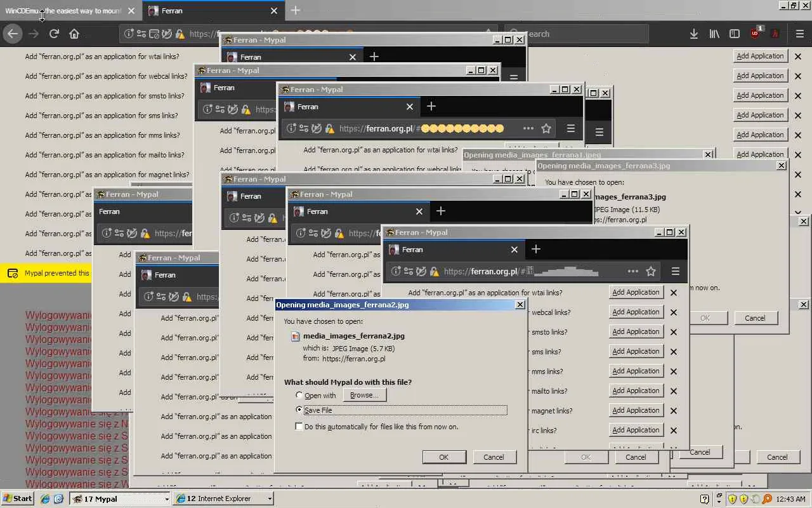This screenshot has height=508, width=812.
Task: Select the Ferran tab above the yellow-dots URL
Action: pyautogui.click(x=350, y=107)
